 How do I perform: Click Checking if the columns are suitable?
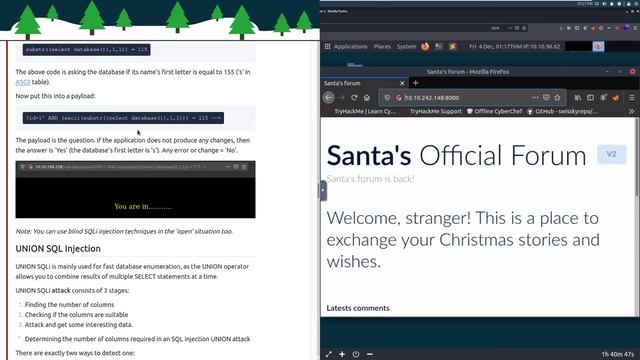(x=76, y=315)
